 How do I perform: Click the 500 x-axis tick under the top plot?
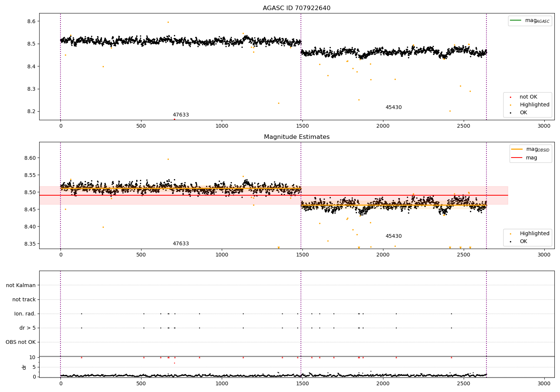(141, 126)
